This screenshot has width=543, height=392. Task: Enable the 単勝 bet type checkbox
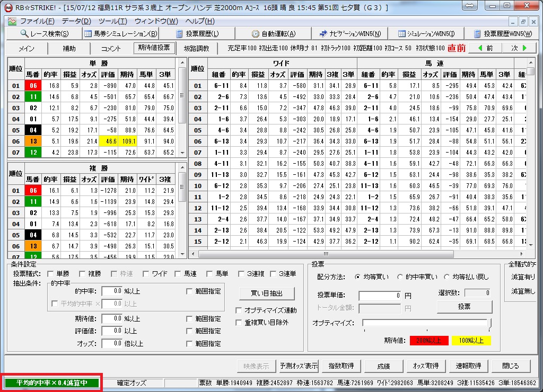(x=50, y=274)
